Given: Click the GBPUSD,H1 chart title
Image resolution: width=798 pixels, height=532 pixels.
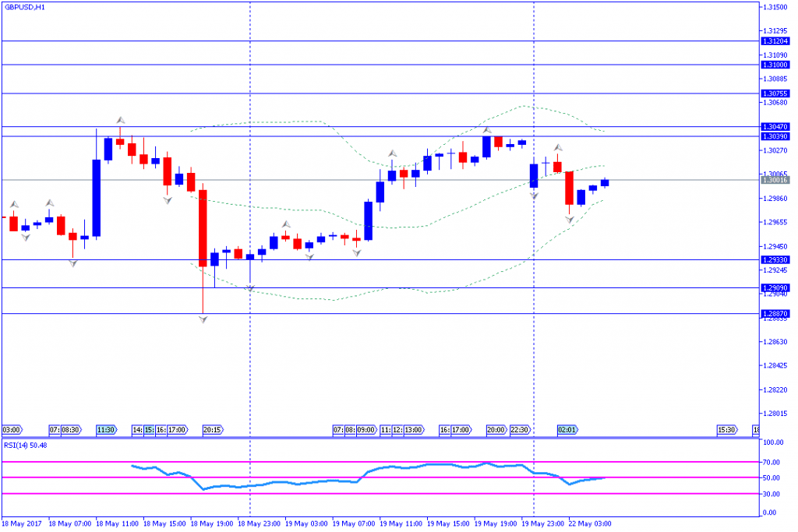Looking at the screenshot, I should [24, 7].
